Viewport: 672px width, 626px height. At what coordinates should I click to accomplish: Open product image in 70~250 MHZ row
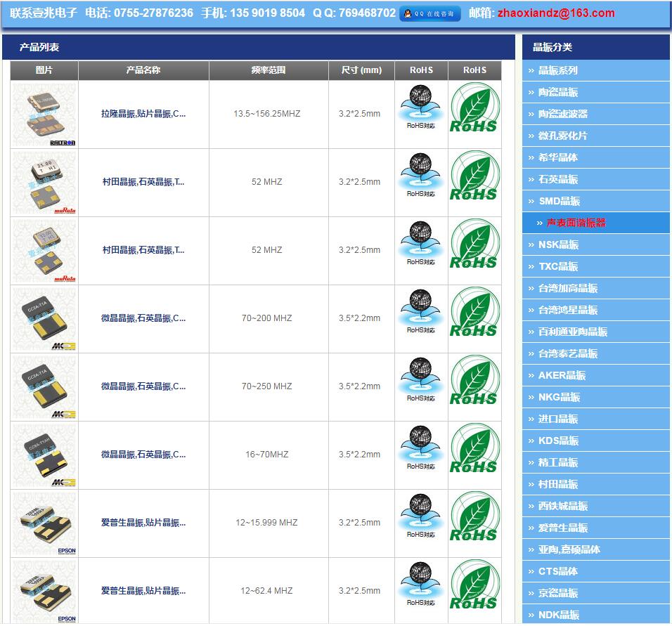pyautogui.click(x=44, y=386)
